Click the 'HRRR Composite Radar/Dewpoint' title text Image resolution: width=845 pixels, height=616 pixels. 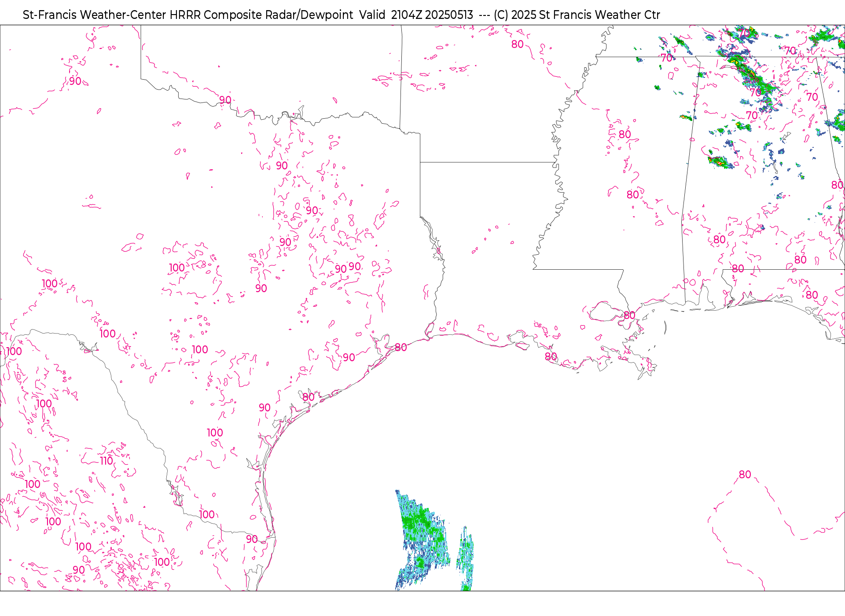tap(261, 15)
